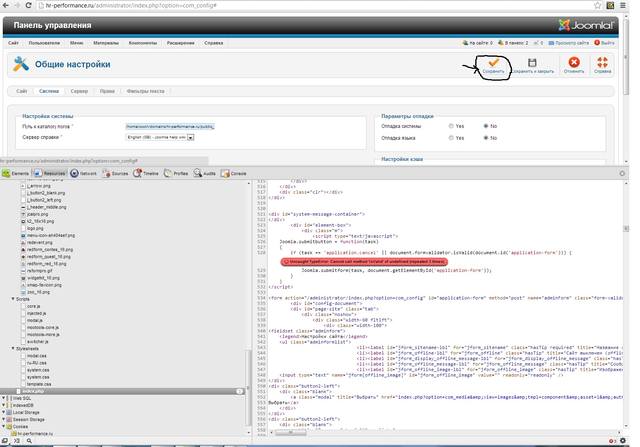640x447 pixels.
Task: Open the Пользователи menu
Action: (x=44, y=43)
